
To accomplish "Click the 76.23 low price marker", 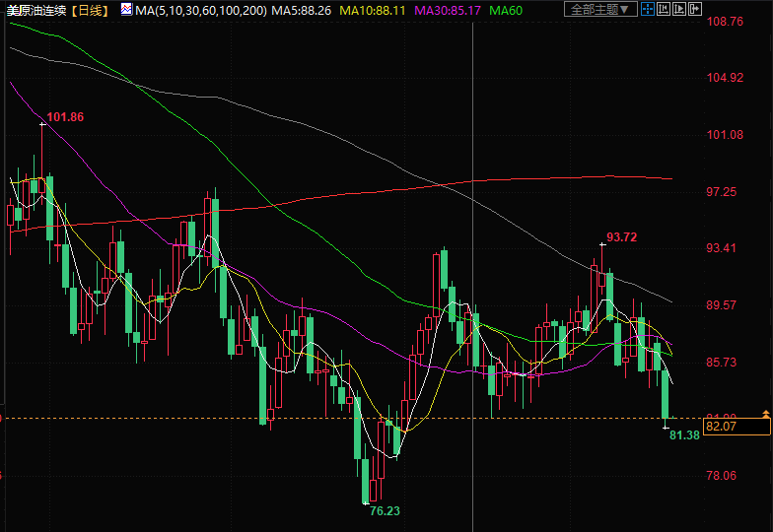I will (x=385, y=511).
